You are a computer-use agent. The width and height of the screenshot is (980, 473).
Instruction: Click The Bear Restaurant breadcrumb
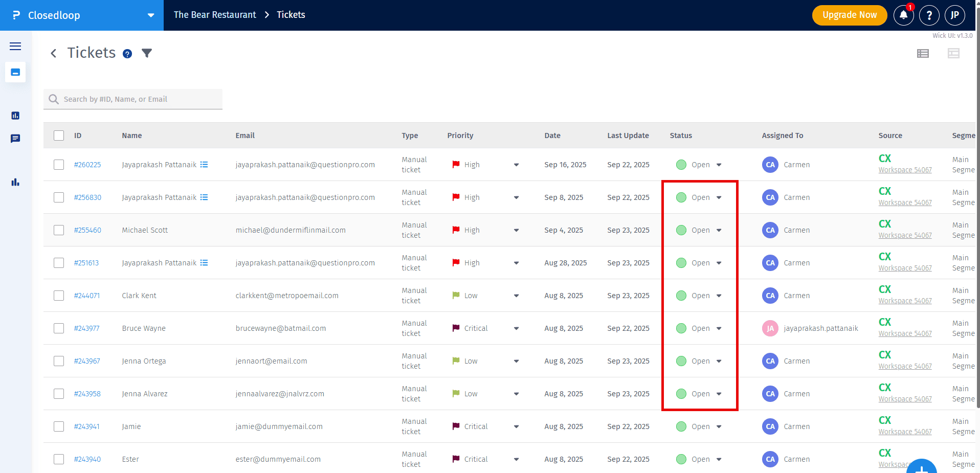215,15
